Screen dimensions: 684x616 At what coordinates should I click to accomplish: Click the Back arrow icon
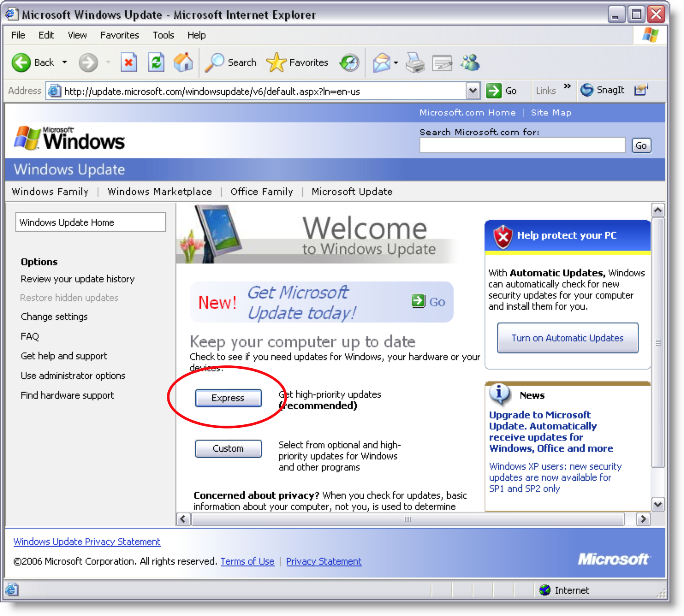[x=21, y=62]
